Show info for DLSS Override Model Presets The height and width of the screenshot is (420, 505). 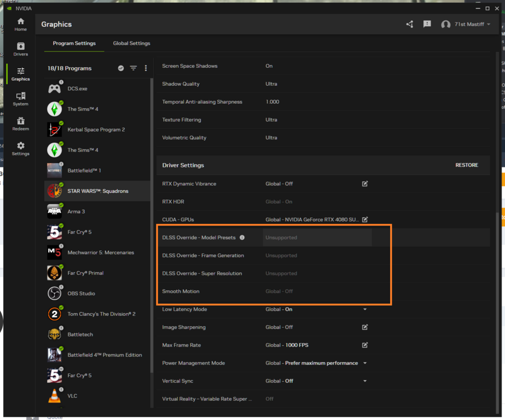(x=242, y=237)
